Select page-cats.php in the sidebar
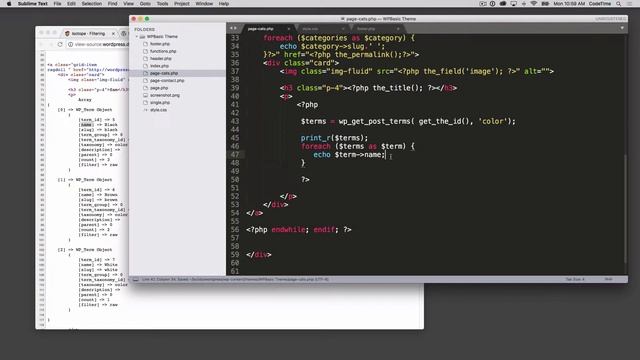640x360 pixels. (x=164, y=73)
